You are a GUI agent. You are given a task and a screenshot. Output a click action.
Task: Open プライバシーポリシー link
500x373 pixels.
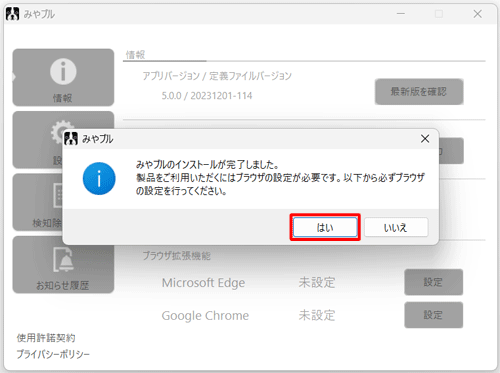(x=53, y=354)
